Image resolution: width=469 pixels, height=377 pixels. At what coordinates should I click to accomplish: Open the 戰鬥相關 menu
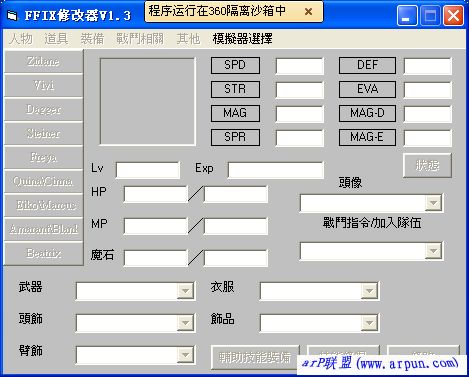click(140, 39)
